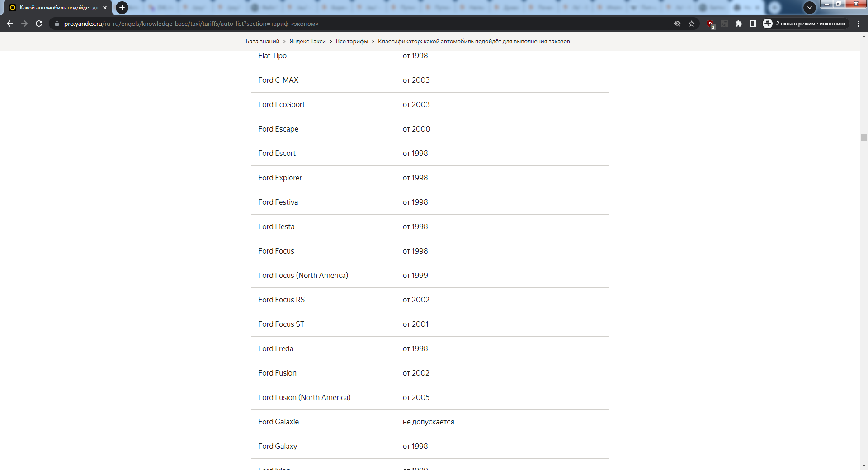This screenshot has width=868, height=470.
Task: Click the page scrollbar thumb
Action: click(x=864, y=138)
